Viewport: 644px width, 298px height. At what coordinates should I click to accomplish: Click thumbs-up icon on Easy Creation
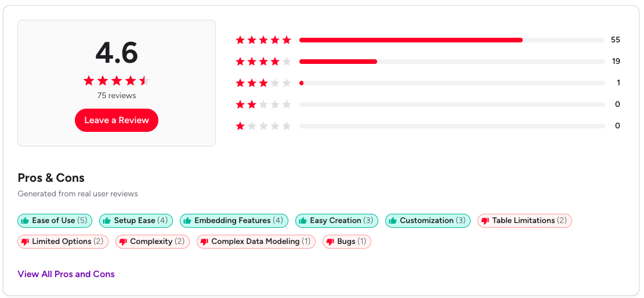click(303, 221)
